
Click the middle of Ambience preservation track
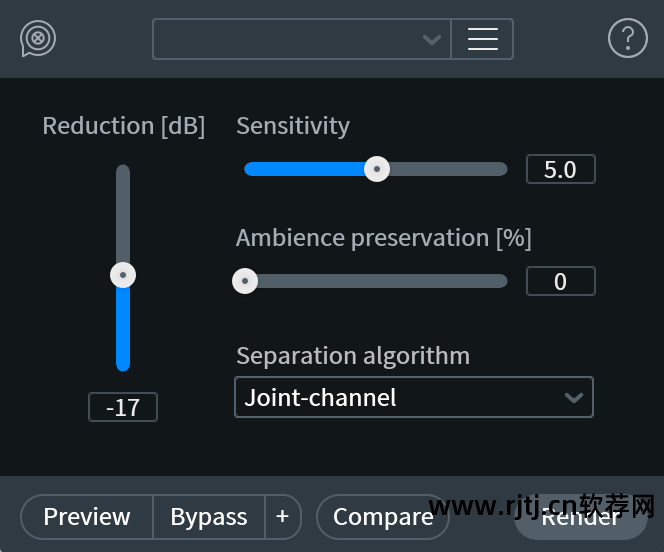point(376,281)
